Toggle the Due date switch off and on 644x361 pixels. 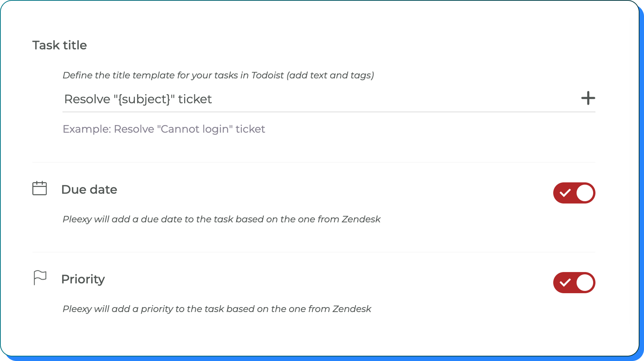point(574,193)
